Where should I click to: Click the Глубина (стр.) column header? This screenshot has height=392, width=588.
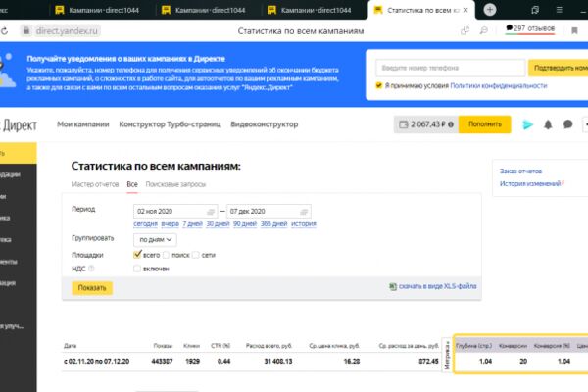(473, 346)
